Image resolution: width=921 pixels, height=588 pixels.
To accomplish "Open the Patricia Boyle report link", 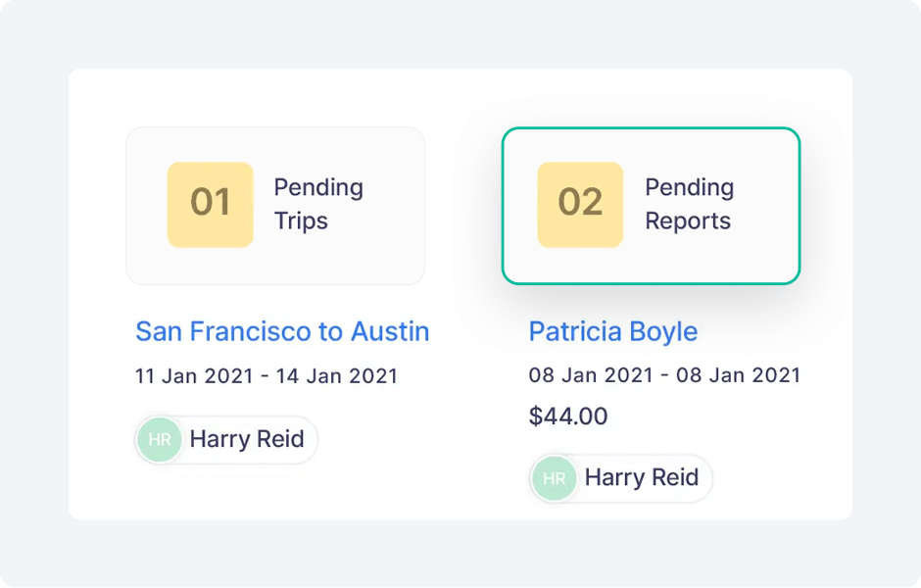I will coord(612,331).
